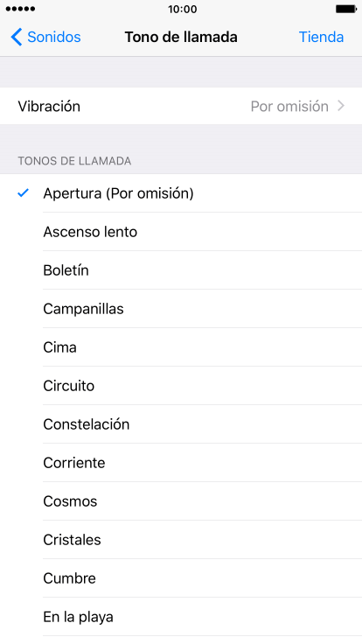362x644 pixels.
Task: Select the Apertura (Por omisión) ringtone
Action: tap(181, 193)
